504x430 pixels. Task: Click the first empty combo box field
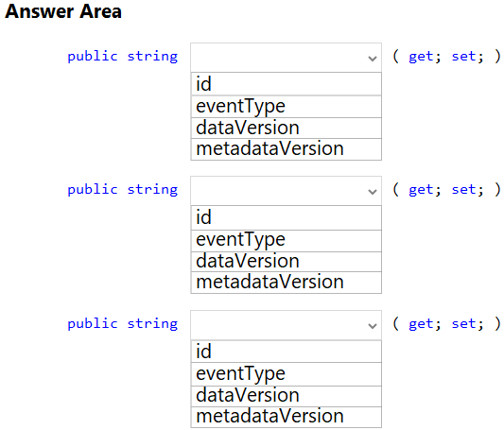coord(287,58)
